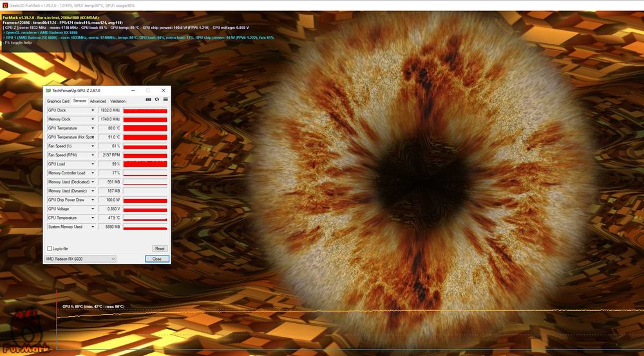Enable the Log to file checkbox
The image size is (644, 356).
click(50, 248)
